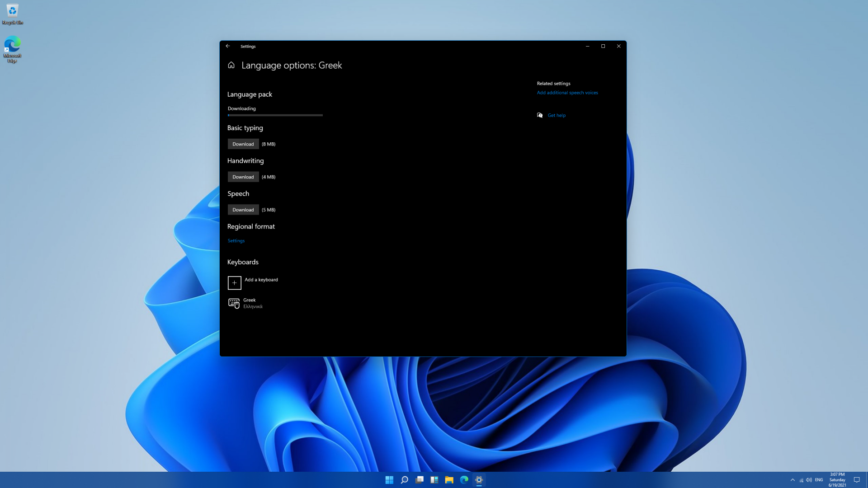868x488 pixels.
Task: Open Add additional speech voices link
Action: (x=567, y=93)
